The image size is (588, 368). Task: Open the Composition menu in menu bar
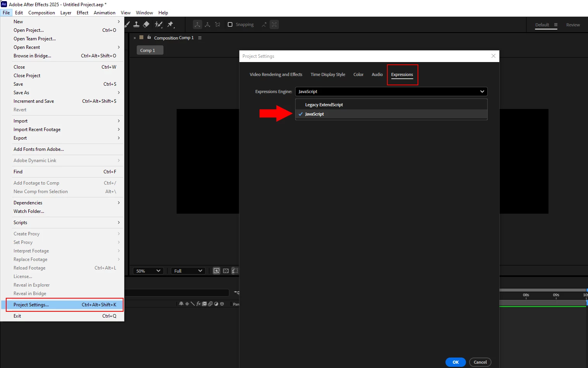41,13
